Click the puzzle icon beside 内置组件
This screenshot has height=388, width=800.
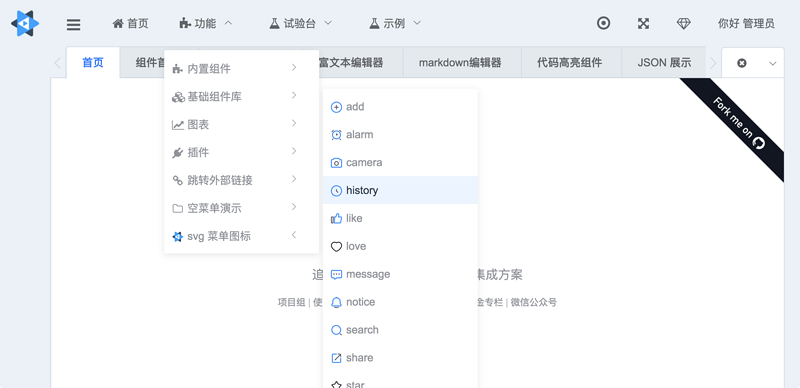click(x=178, y=68)
